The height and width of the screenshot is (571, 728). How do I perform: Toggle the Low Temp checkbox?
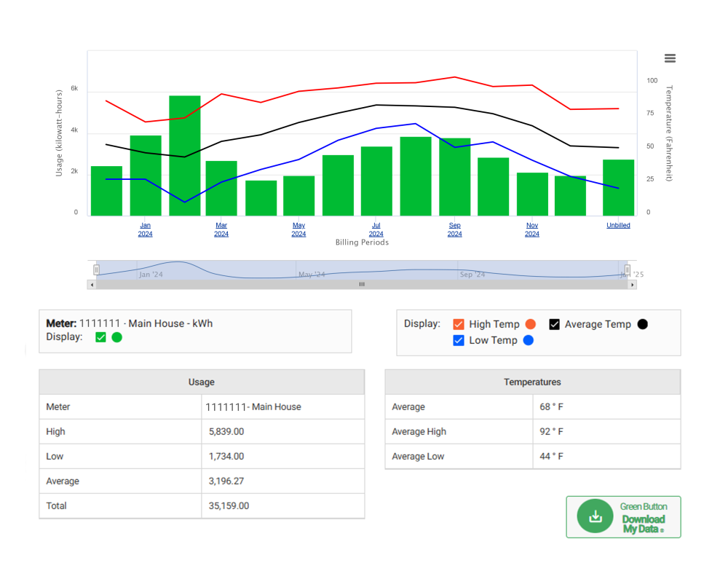coord(459,340)
